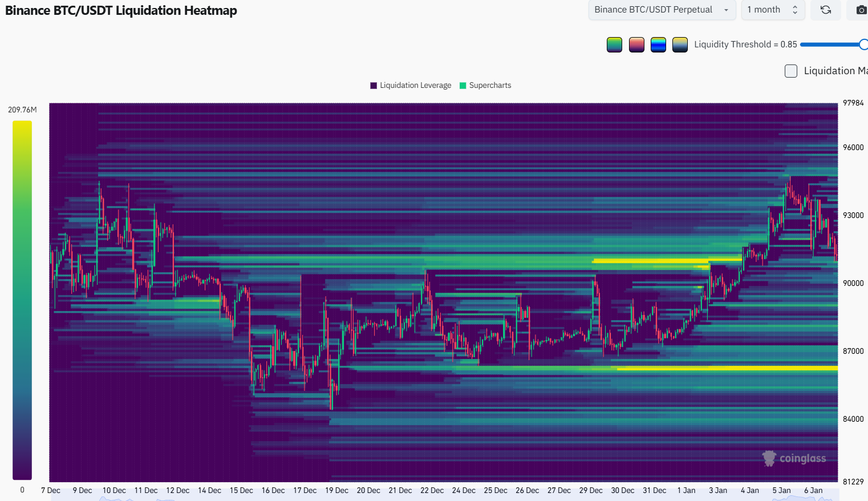Click the Binance BTC/USDT Liquidation Heatmap title
Image resolution: width=868 pixels, height=501 pixels.
click(x=121, y=10)
